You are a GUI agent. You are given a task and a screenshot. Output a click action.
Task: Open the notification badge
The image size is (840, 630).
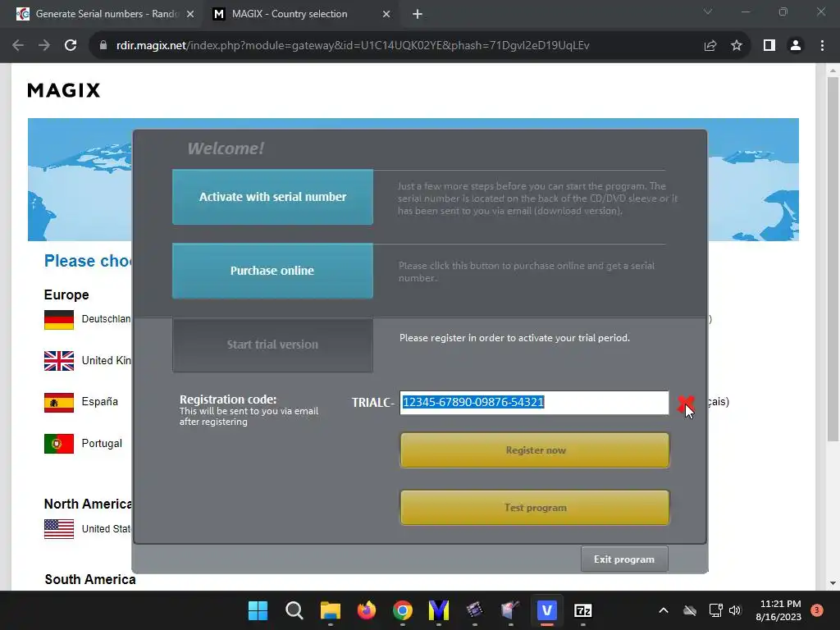tap(817, 610)
